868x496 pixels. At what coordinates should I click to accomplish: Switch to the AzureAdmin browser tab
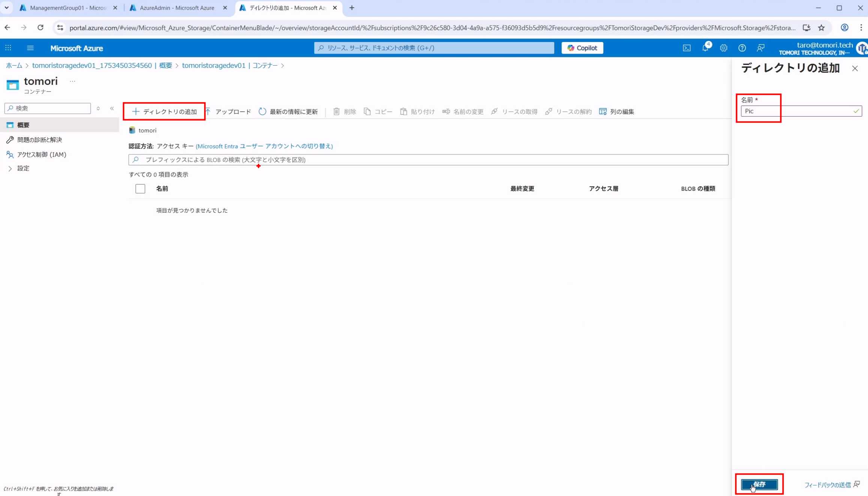tap(177, 8)
